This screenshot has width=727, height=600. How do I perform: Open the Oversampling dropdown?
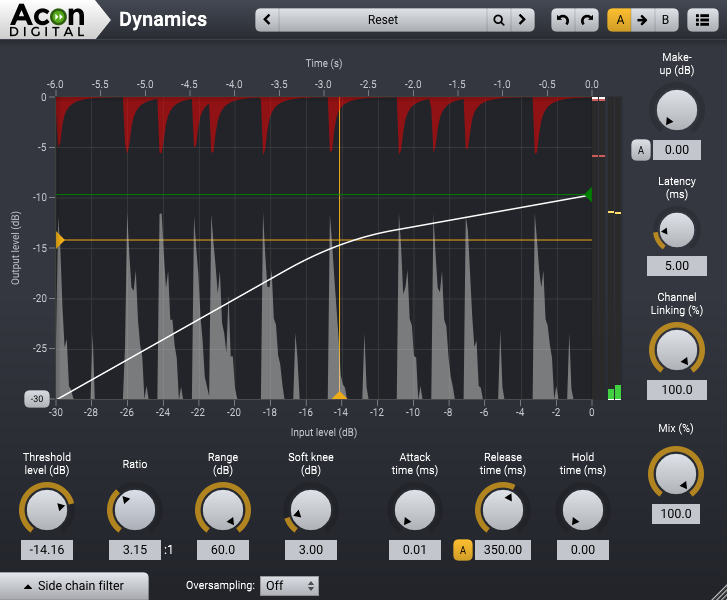coord(289,586)
